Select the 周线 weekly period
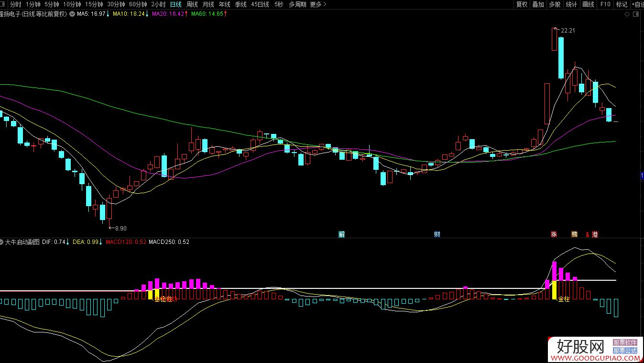 point(192,4)
